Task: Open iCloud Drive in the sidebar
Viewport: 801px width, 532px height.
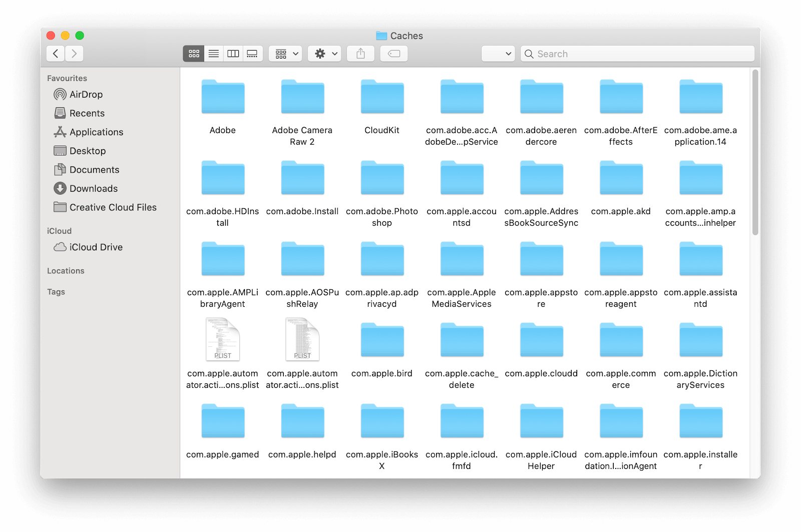Action: (88, 247)
